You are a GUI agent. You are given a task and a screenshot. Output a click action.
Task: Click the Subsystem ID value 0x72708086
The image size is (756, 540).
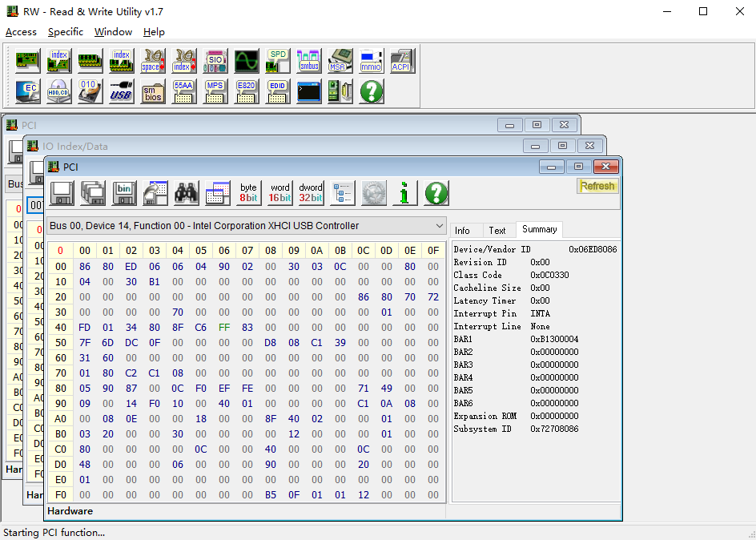(x=554, y=429)
